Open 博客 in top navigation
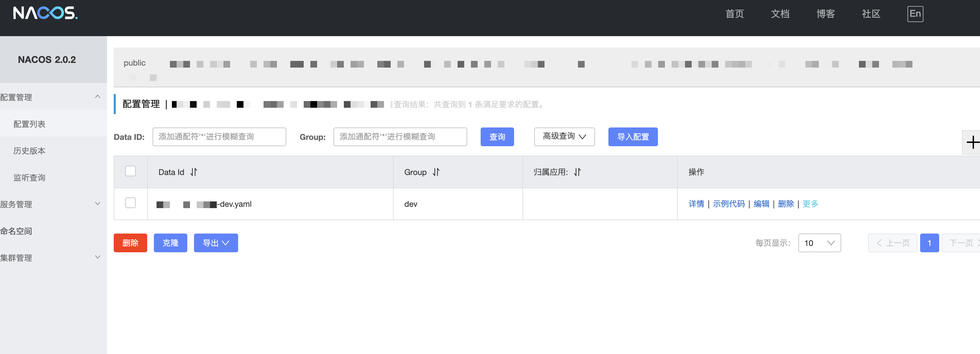This screenshot has width=980, height=354. click(825, 14)
